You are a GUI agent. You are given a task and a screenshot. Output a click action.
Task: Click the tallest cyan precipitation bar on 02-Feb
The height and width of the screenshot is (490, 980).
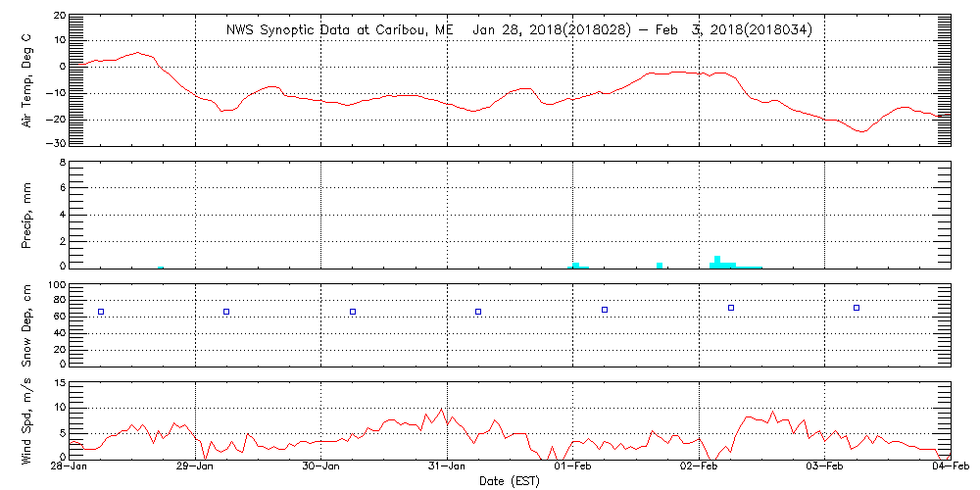tap(718, 262)
